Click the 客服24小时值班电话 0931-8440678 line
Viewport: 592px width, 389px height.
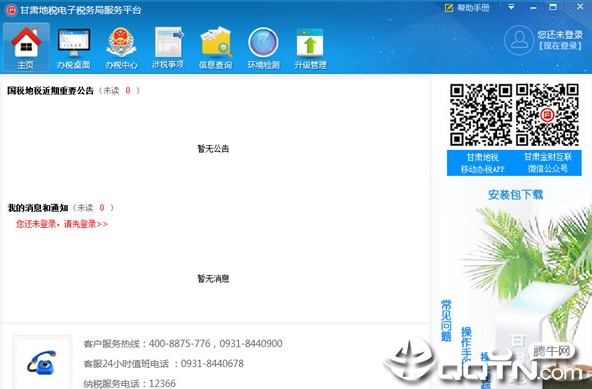click(x=163, y=363)
